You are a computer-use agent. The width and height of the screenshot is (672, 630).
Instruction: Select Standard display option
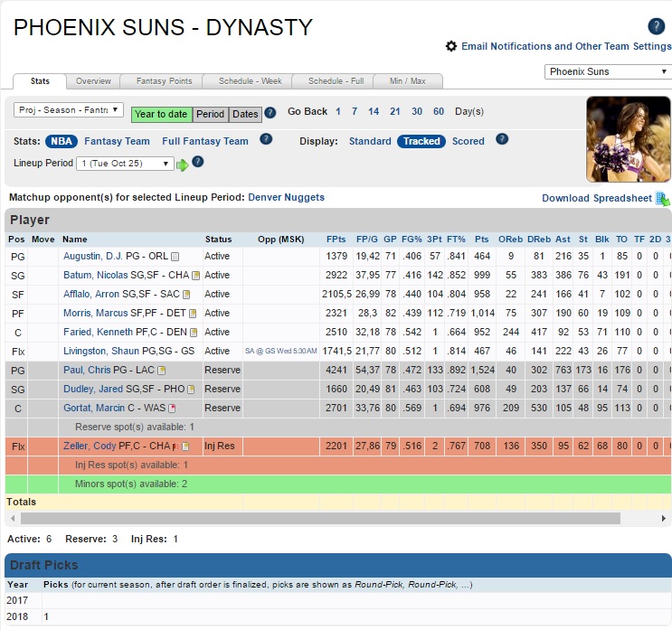pos(370,141)
